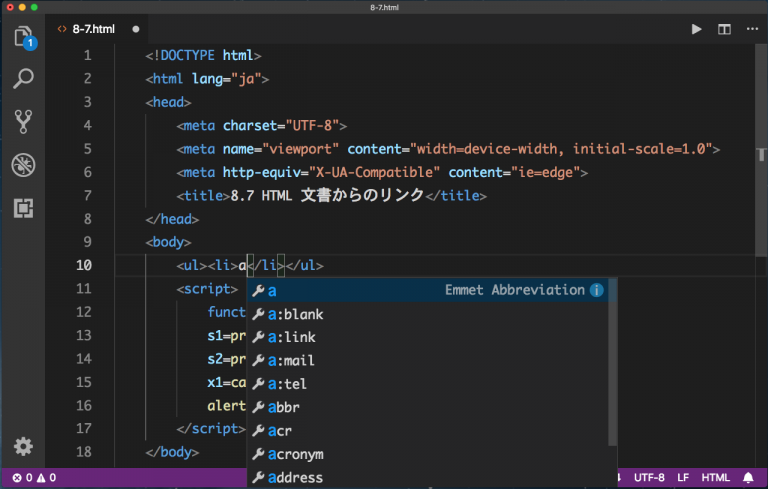Click the DOCTYPE html declaration

coord(203,55)
